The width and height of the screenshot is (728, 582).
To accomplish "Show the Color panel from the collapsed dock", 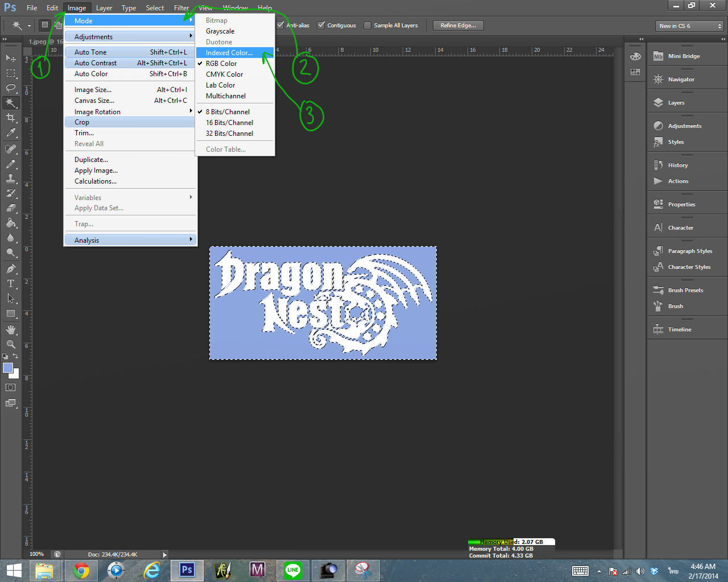I will click(635, 56).
